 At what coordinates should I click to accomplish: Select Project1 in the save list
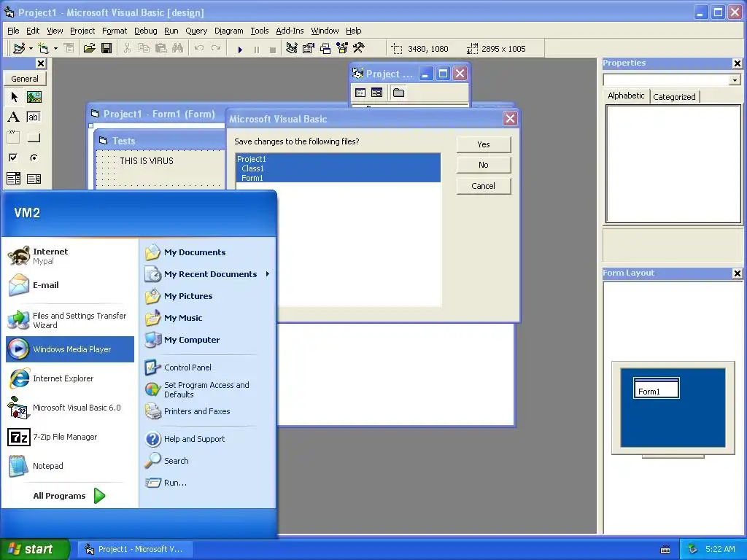tap(338, 158)
